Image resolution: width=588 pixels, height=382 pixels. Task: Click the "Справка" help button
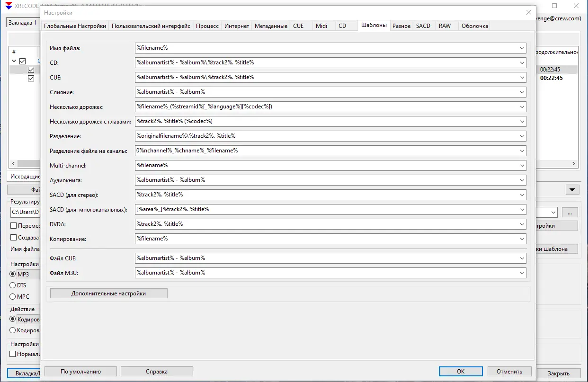click(x=157, y=371)
